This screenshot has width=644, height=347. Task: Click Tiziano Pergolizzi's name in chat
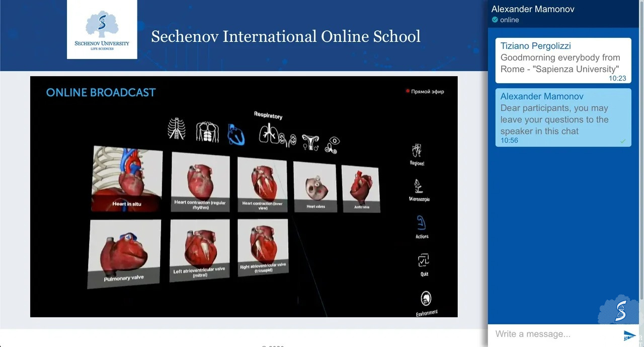[535, 46]
